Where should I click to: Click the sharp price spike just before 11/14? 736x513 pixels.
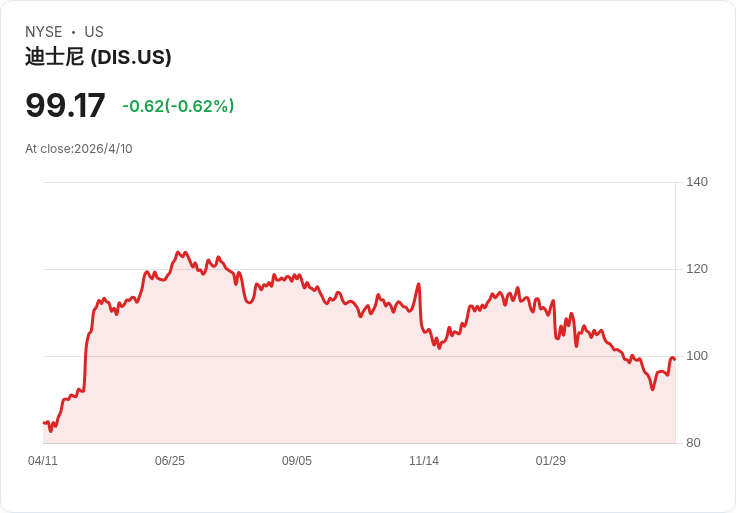point(418,284)
